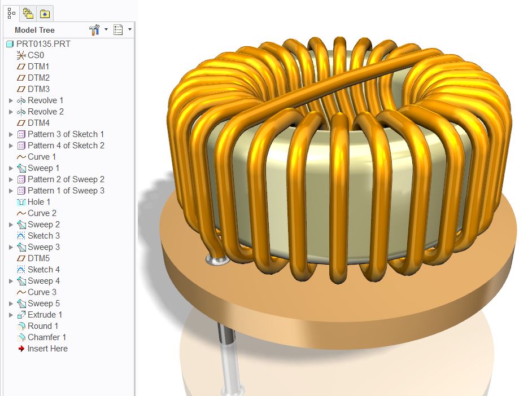Expand the Revolve 2 feature

[x=11, y=112]
